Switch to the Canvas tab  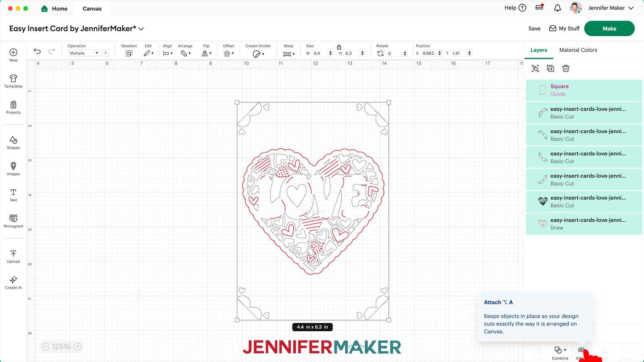(x=92, y=8)
